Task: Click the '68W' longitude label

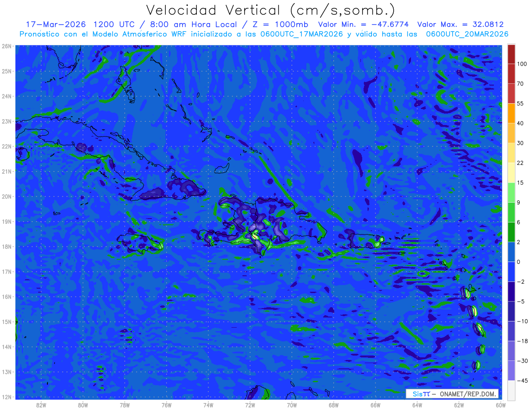Action: click(x=334, y=405)
